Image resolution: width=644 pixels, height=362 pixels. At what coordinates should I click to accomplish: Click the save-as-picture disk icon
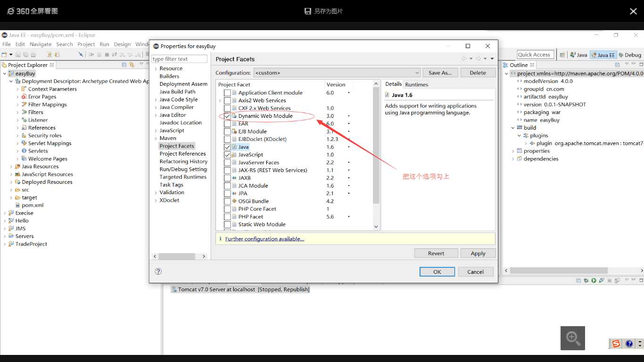point(308,11)
